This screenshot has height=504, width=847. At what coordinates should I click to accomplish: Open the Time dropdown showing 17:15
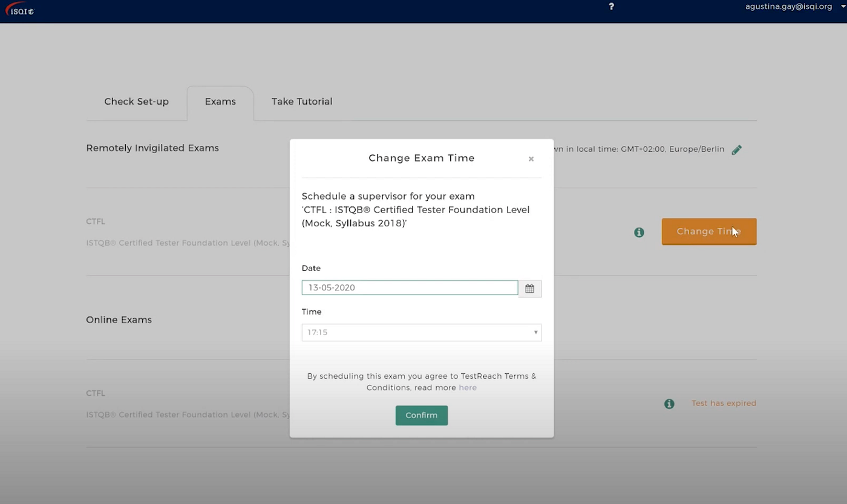pos(422,332)
